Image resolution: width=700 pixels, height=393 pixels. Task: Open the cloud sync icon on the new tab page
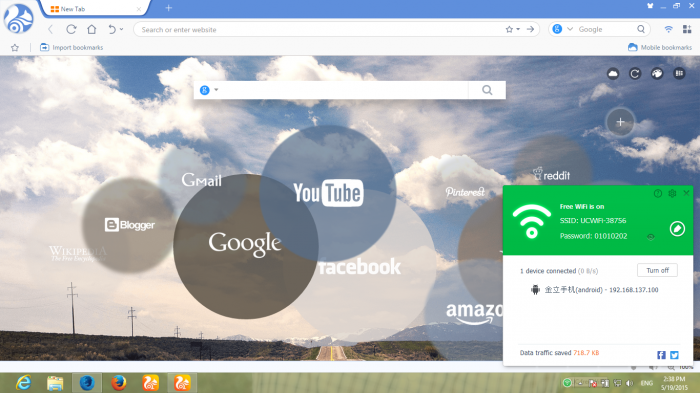click(613, 74)
